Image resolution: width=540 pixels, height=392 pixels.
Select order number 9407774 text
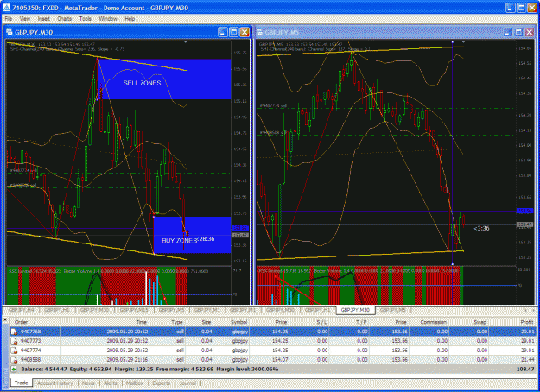click(30, 351)
